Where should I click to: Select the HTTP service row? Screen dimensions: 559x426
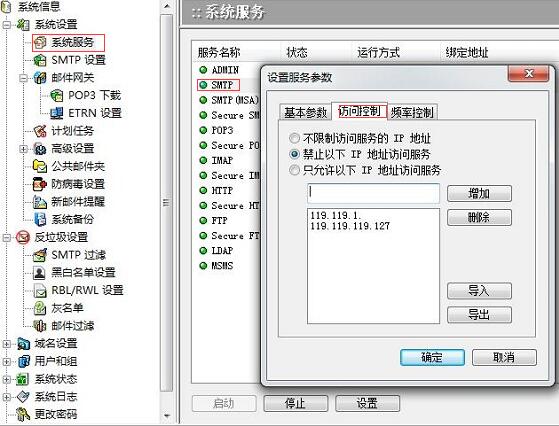click(x=216, y=190)
